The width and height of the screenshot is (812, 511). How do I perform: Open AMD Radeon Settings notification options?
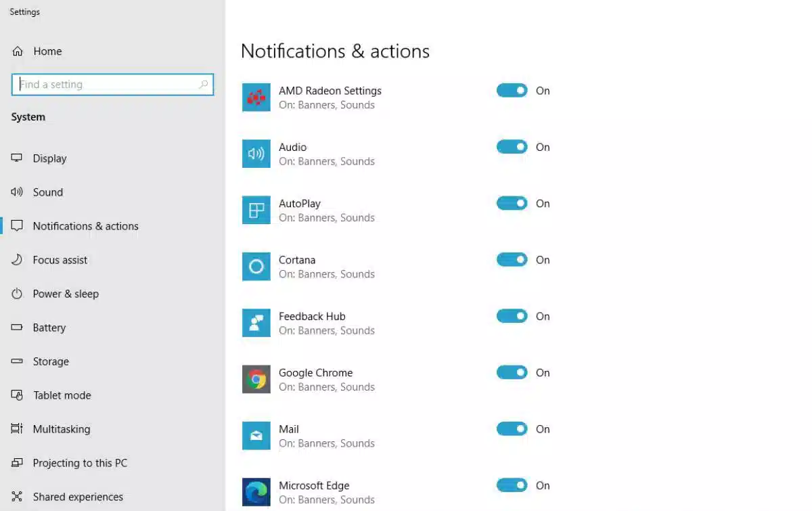point(330,91)
